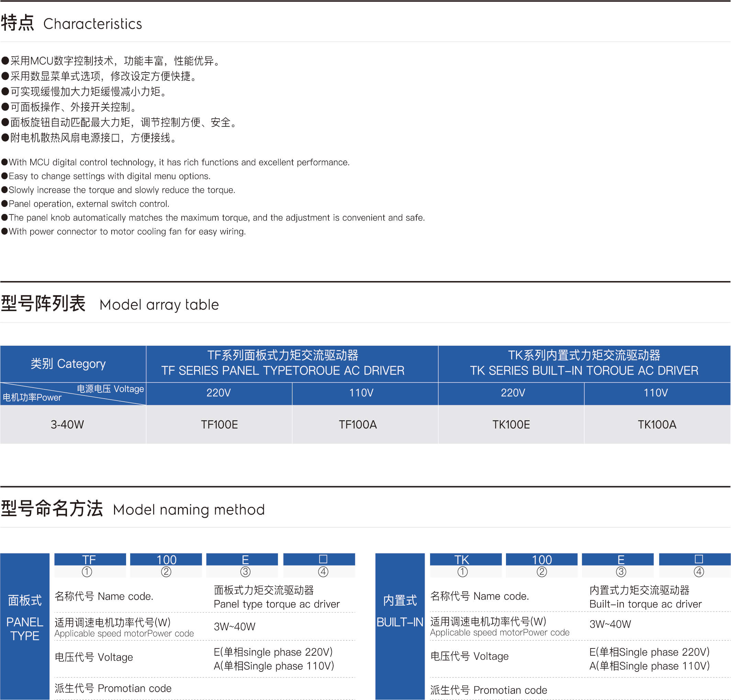Click the "100" box next to TF

[166, 559]
